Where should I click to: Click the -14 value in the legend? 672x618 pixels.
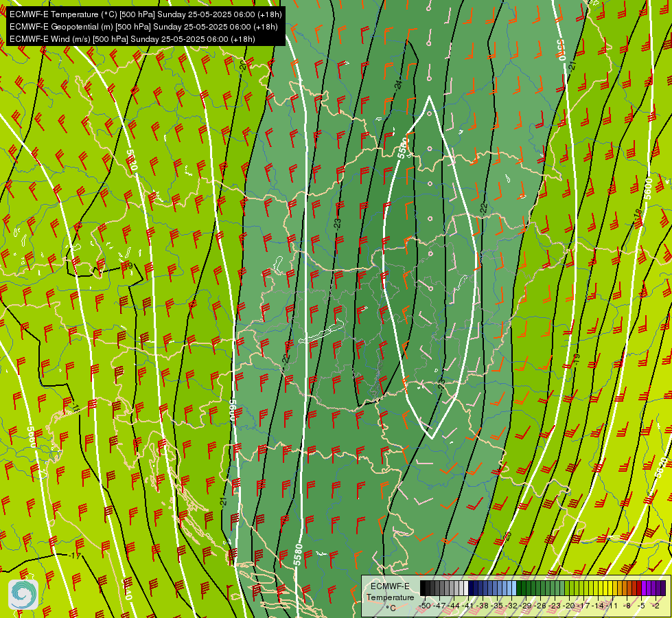[x=598, y=606]
